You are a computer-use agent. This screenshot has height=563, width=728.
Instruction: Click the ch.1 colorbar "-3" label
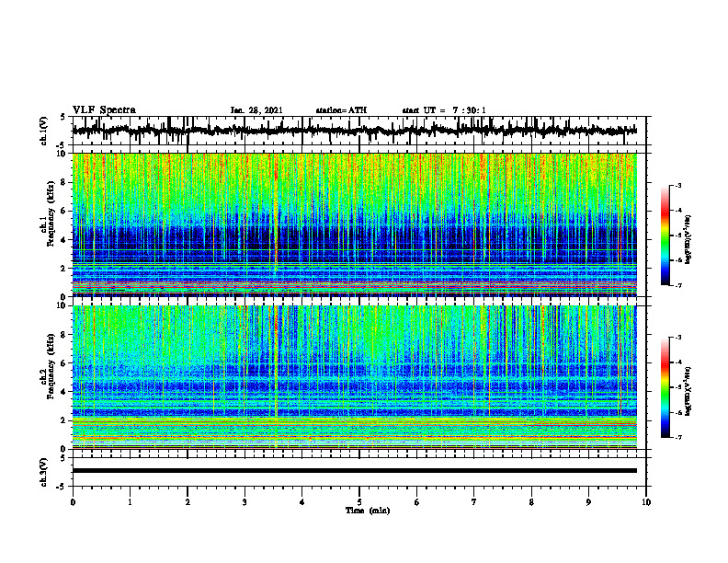pyautogui.click(x=678, y=185)
